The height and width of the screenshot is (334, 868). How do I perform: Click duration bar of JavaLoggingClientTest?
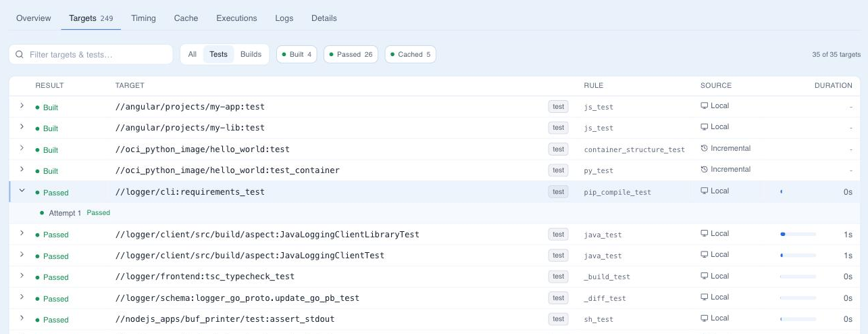click(798, 256)
